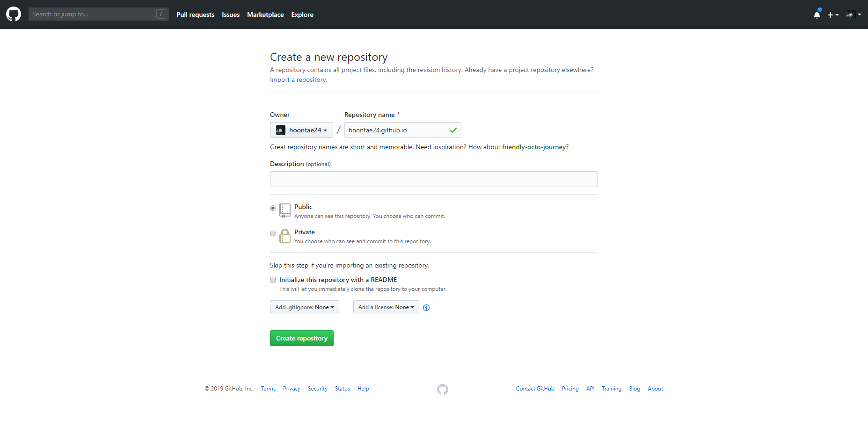Open the Status footer link
Image resolution: width=868 pixels, height=427 pixels.
[343, 389]
